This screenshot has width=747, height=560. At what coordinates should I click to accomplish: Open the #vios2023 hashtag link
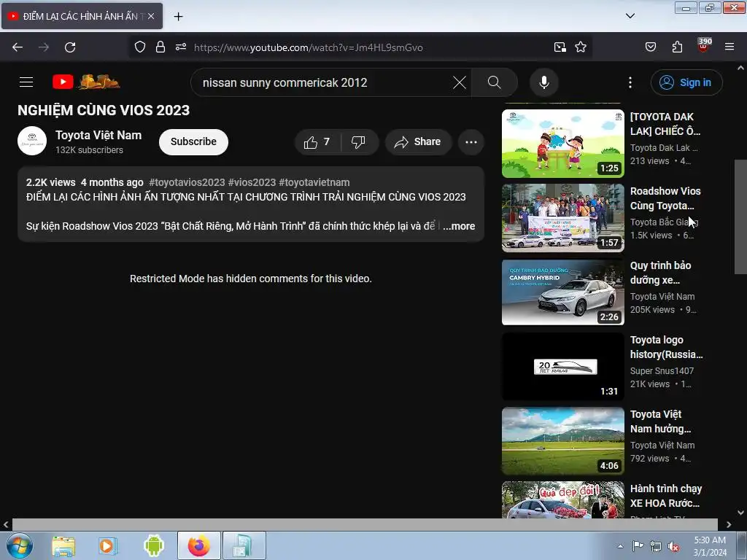click(252, 182)
